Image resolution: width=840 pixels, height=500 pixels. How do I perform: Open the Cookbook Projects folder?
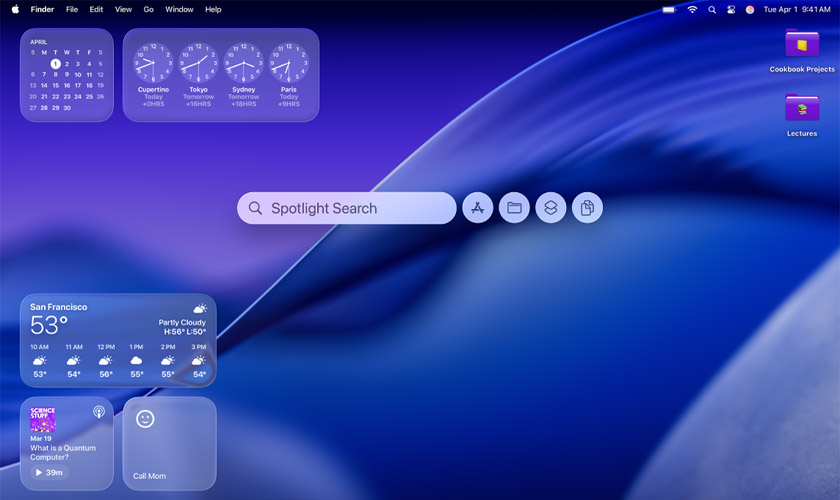pyautogui.click(x=802, y=45)
